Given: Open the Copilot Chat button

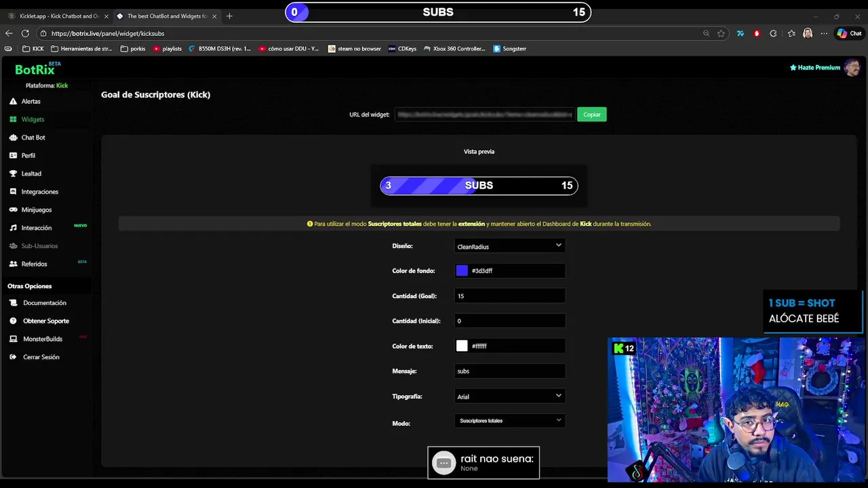Looking at the screenshot, I should point(849,33).
